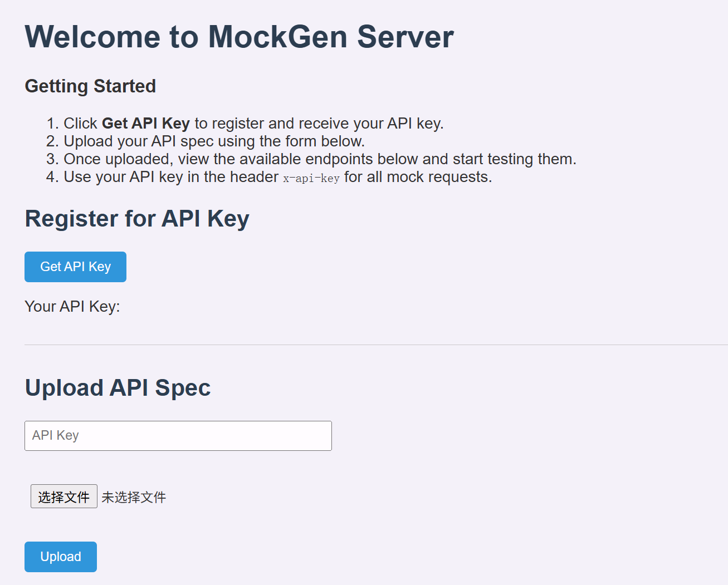Image resolution: width=728 pixels, height=585 pixels.
Task: Focus the API Key text field
Action: coord(178,435)
